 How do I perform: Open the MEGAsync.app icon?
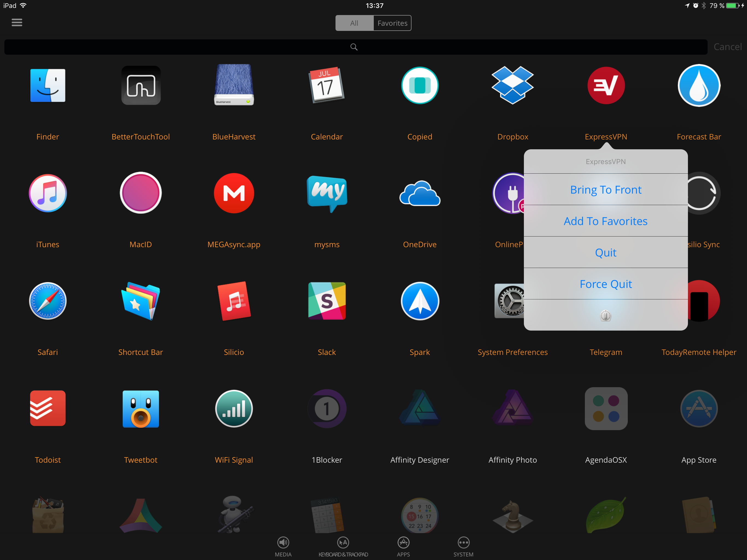pos(234,193)
